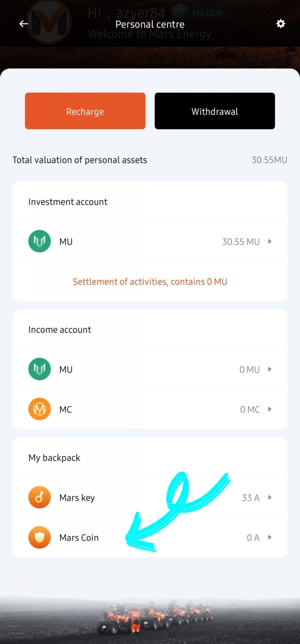
Task: Tap the Mars Coin shield icon
Action: coord(39,537)
